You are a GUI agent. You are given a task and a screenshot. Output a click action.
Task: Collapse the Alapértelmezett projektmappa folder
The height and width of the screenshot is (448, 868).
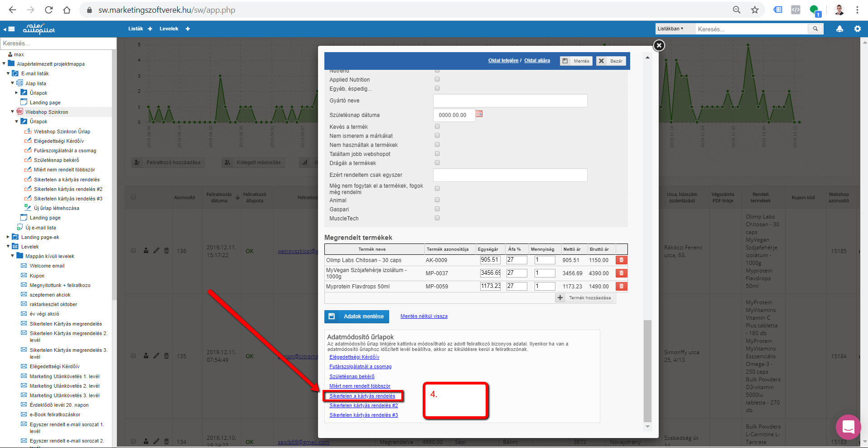pos(4,63)
